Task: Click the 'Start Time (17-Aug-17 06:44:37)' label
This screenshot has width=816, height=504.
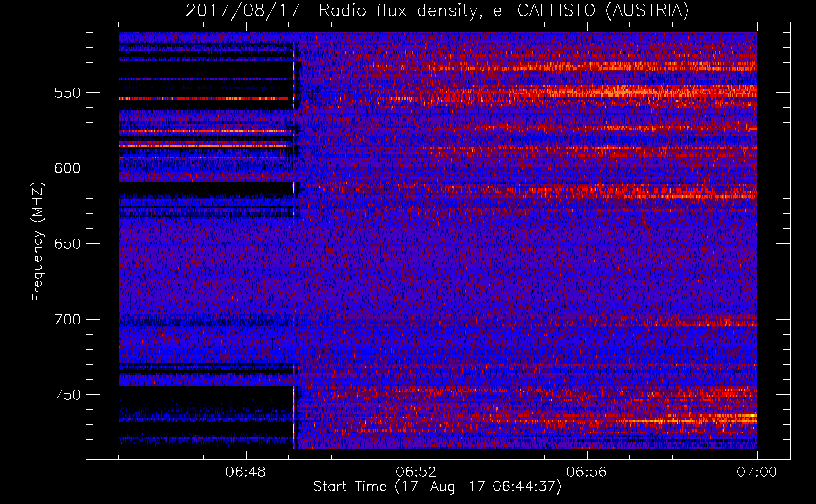Action: point(437,487)
